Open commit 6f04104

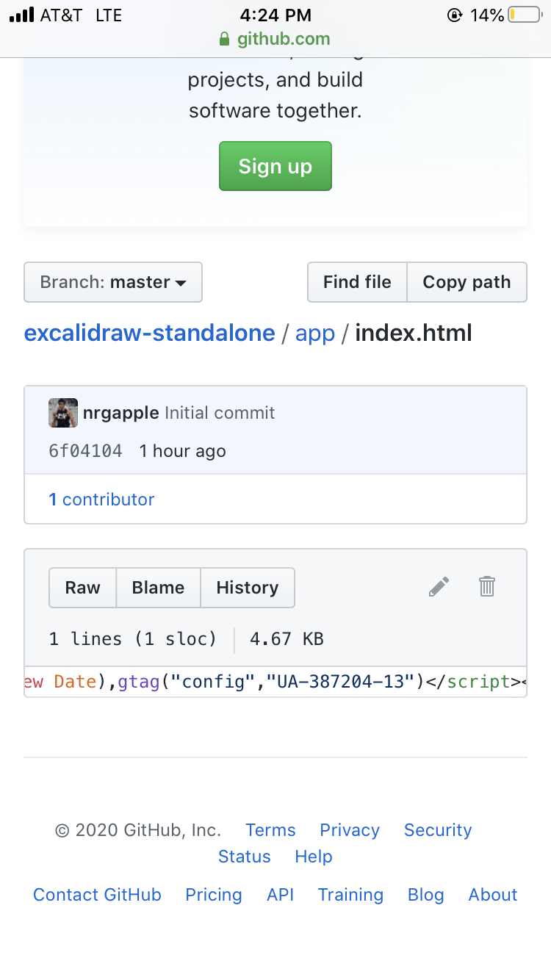coord(86,451)
